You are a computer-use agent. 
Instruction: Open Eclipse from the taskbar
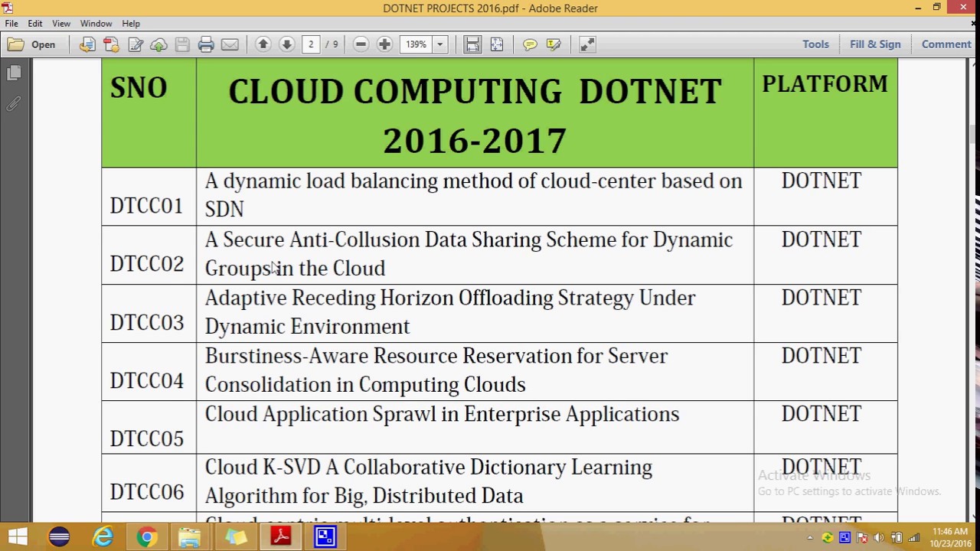pyautogui.click(x=59, y=537)
